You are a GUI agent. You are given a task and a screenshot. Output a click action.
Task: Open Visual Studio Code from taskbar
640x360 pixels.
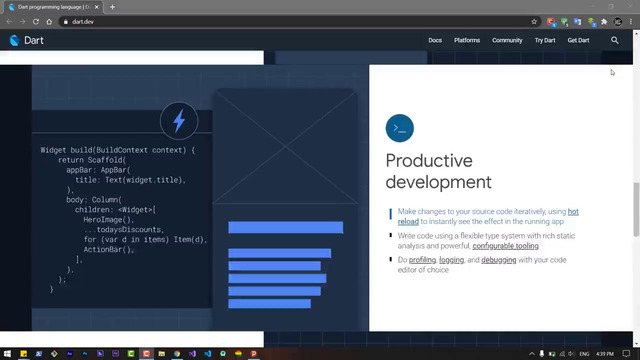208,353
